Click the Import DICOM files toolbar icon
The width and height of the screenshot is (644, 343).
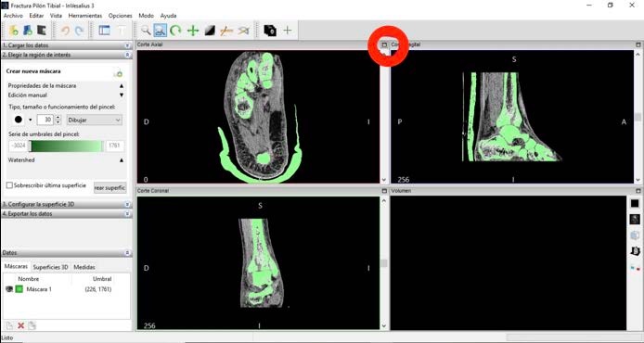click(14, 31)
